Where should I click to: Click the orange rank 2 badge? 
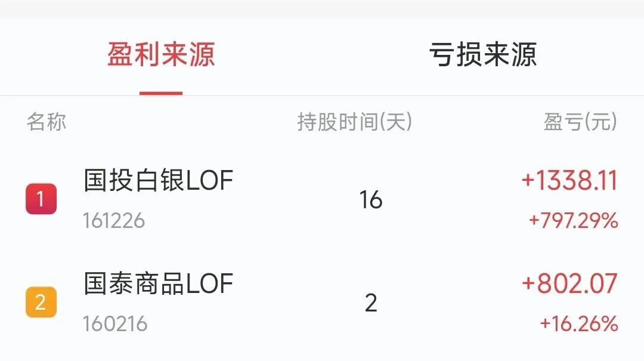[x=41, y=302]
